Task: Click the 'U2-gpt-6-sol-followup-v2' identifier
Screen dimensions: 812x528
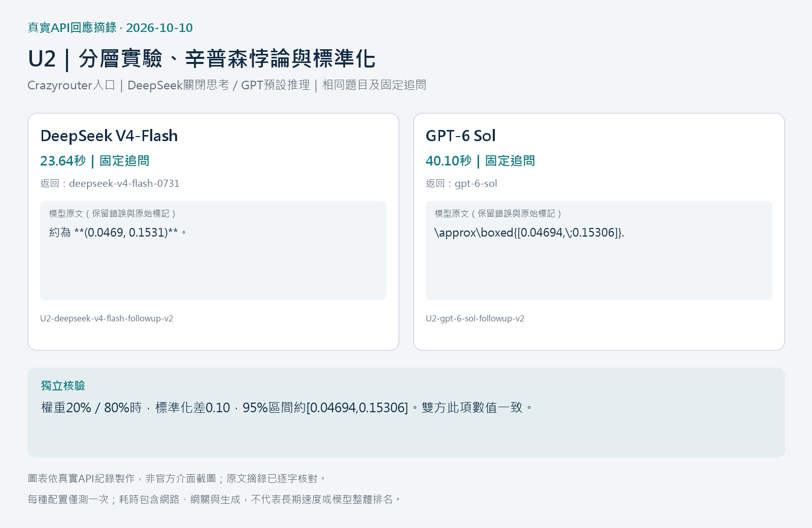Action: (x=475, y=318)
